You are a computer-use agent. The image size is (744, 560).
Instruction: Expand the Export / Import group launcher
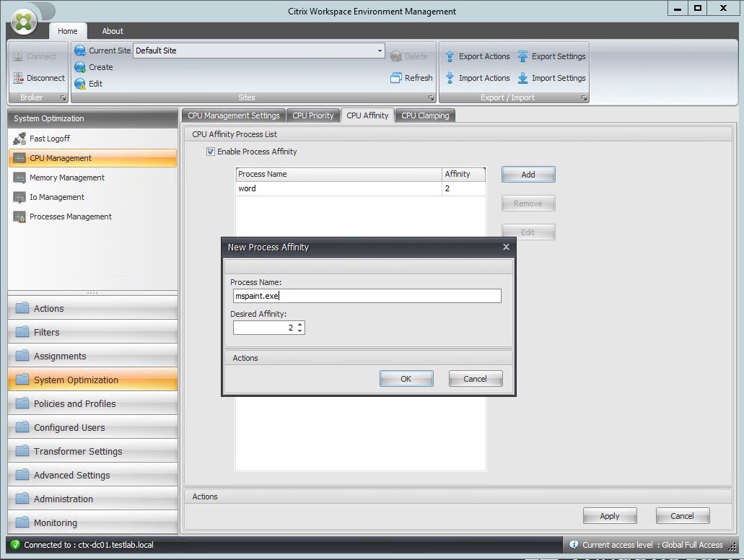point(584,97)
